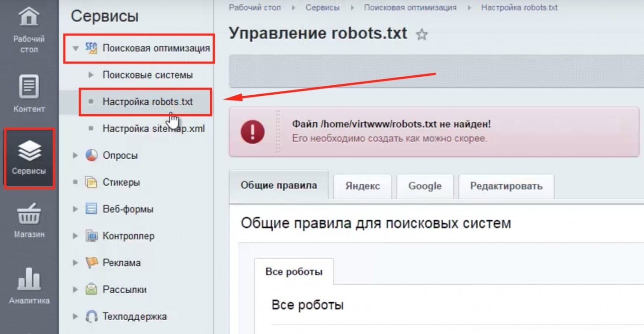Click the Опросы pie chart icon
The image size is (644, 334).
point(91,155)
